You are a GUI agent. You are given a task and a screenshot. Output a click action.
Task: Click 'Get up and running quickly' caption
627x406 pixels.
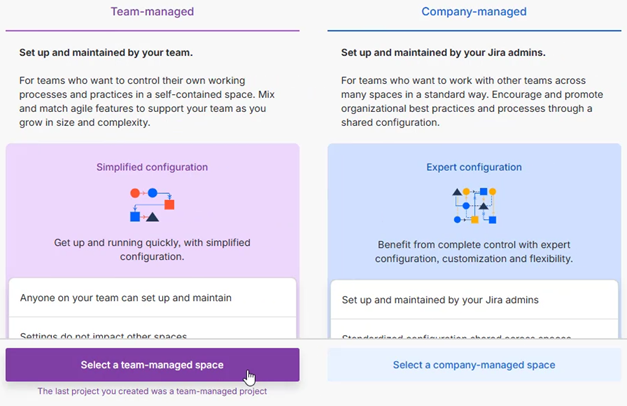coord(152,249)
